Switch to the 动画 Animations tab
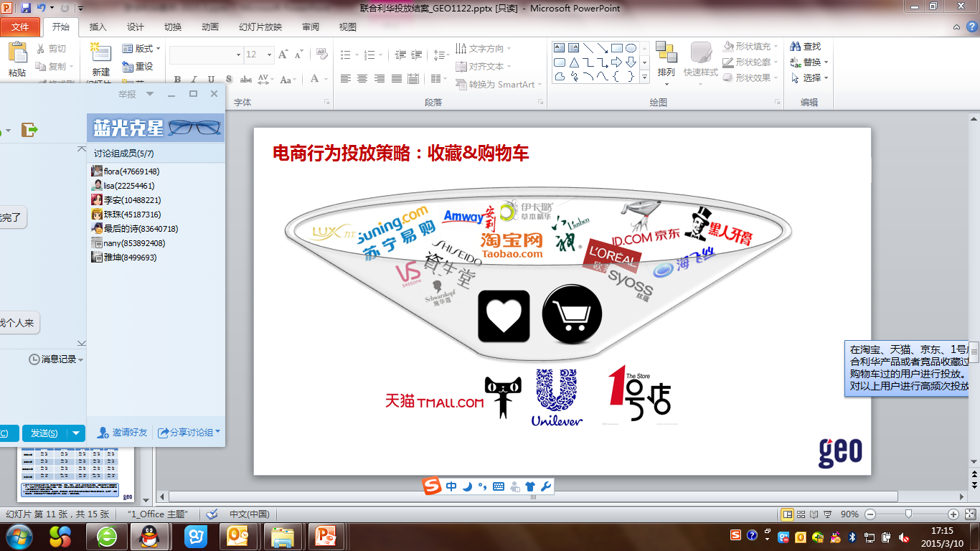Viewport: 980px width, 551px height. coord(210,27)
